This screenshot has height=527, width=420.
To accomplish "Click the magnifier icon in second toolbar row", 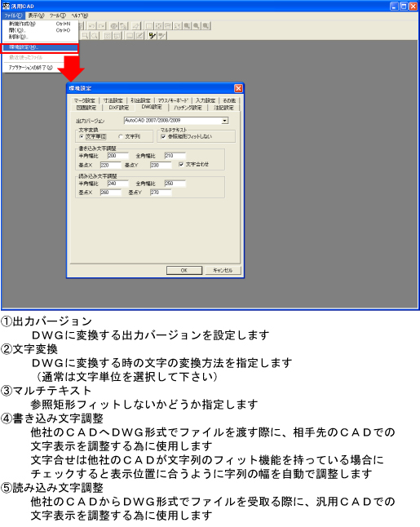I will tap(95, 36).
